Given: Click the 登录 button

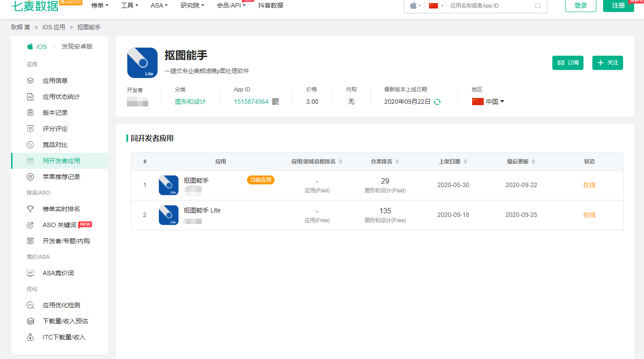Looking at the screenshot, I should click(581, 5).
